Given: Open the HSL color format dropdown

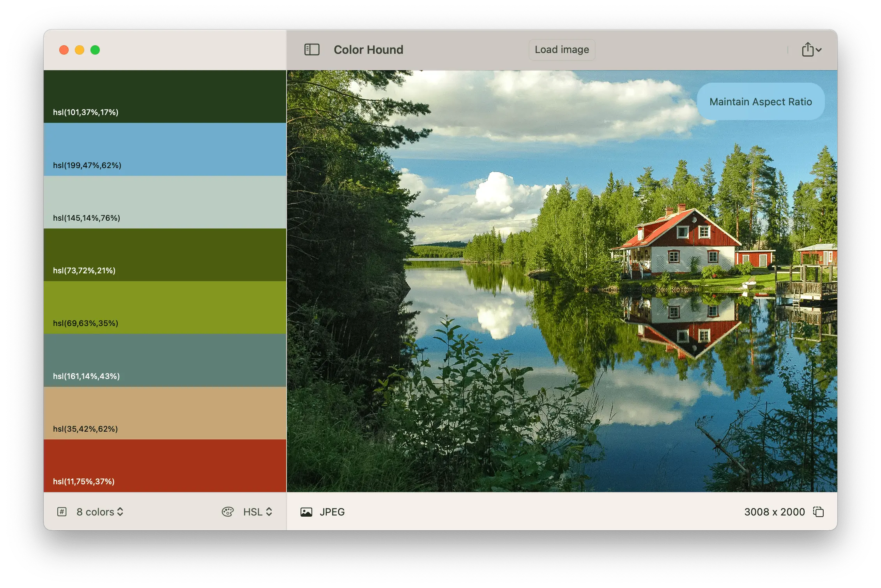Looking at the screenshot, I should [257, 512].
